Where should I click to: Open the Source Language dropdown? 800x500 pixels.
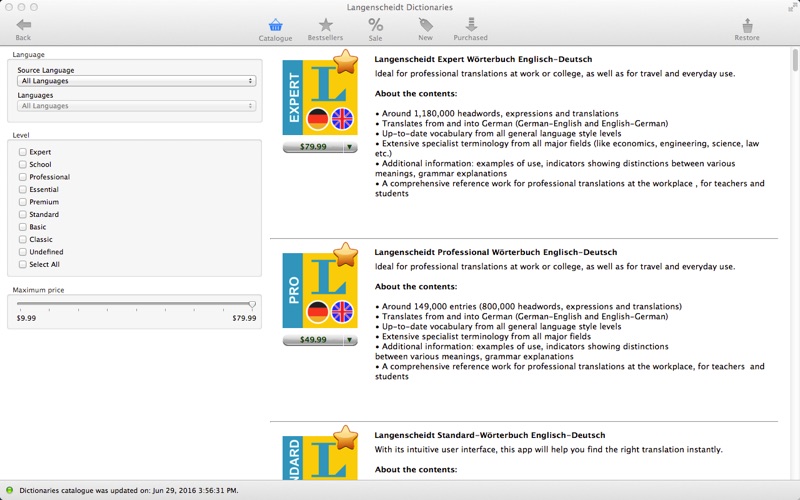pos(137,81)
